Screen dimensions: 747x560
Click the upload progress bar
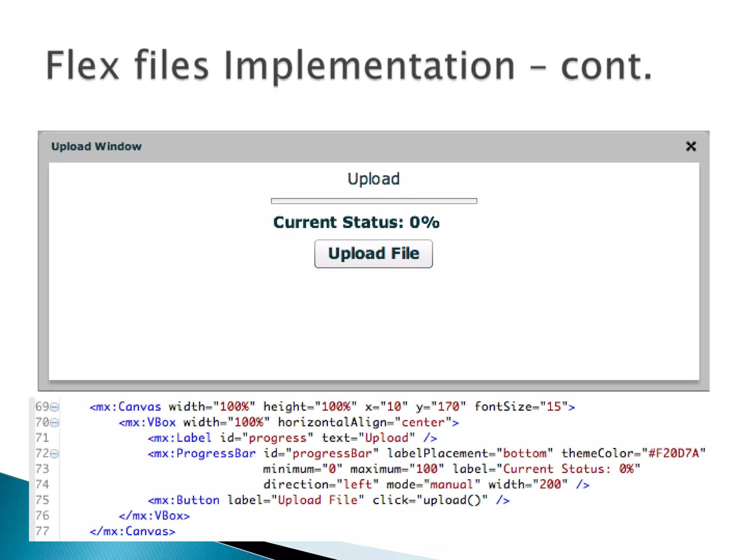pos(374,201)
